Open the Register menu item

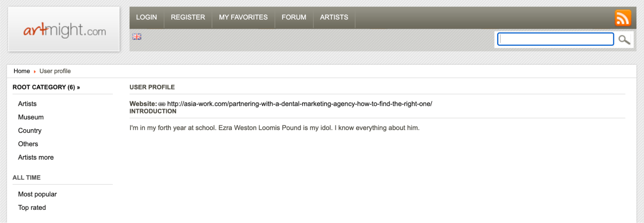188,17
